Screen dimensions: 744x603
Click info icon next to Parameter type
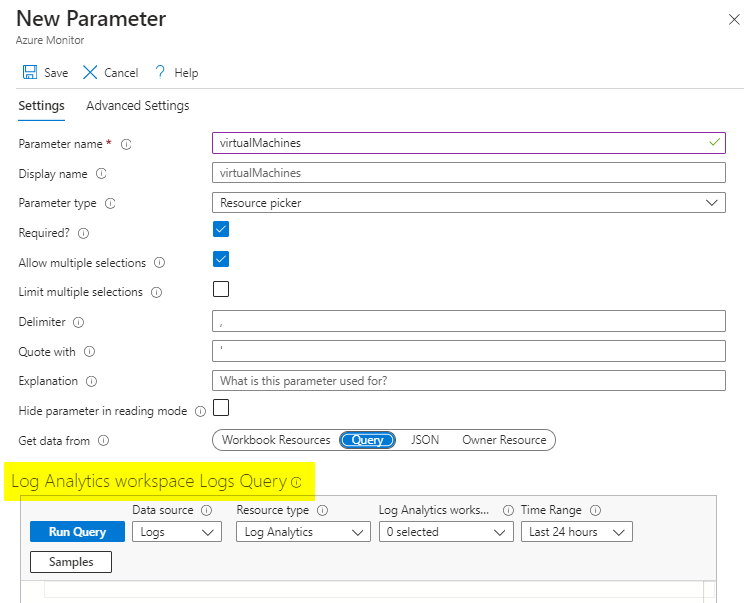click(110, 204)
